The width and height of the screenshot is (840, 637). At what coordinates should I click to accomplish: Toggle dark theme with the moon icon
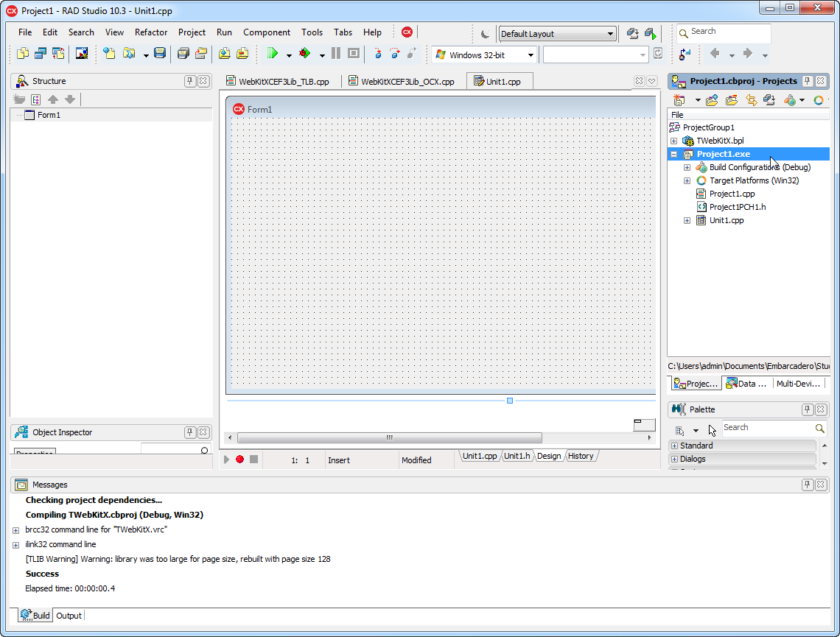pyautogui.click(x=485, y=34)
